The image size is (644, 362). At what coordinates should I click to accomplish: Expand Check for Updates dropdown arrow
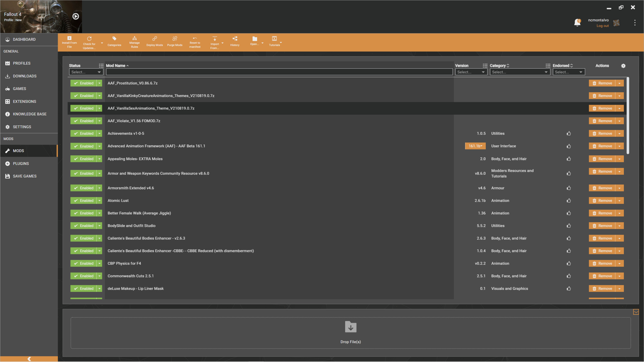click(x=102, y=43)
